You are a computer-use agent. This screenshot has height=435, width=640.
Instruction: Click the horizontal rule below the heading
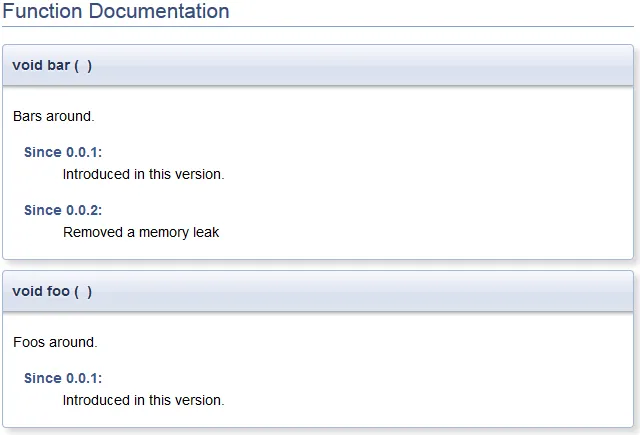pos(318,27)
